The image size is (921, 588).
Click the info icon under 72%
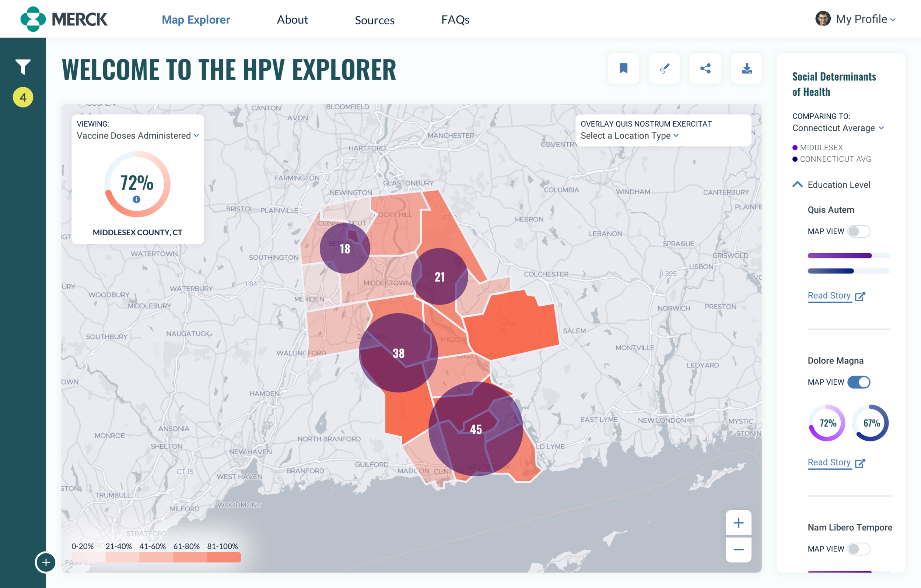[x=137, y=199]
